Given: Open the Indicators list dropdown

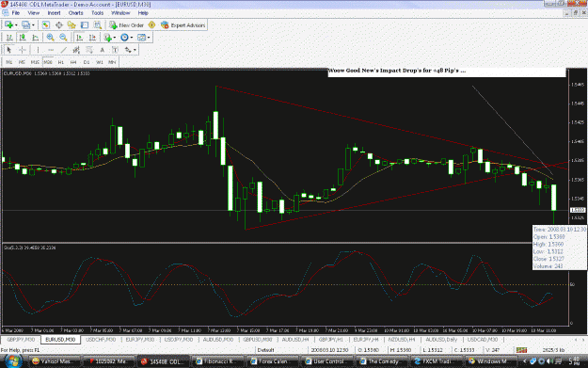Looking at the screenshot, I should tap(115, 38).
